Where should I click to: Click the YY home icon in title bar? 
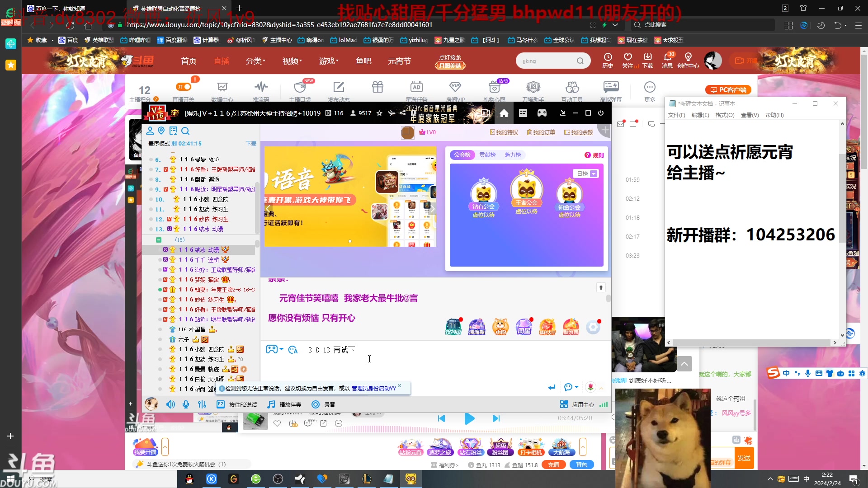504,113
